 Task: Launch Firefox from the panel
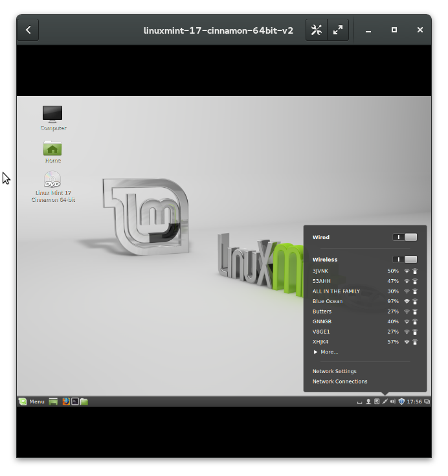tap(66, 402)
